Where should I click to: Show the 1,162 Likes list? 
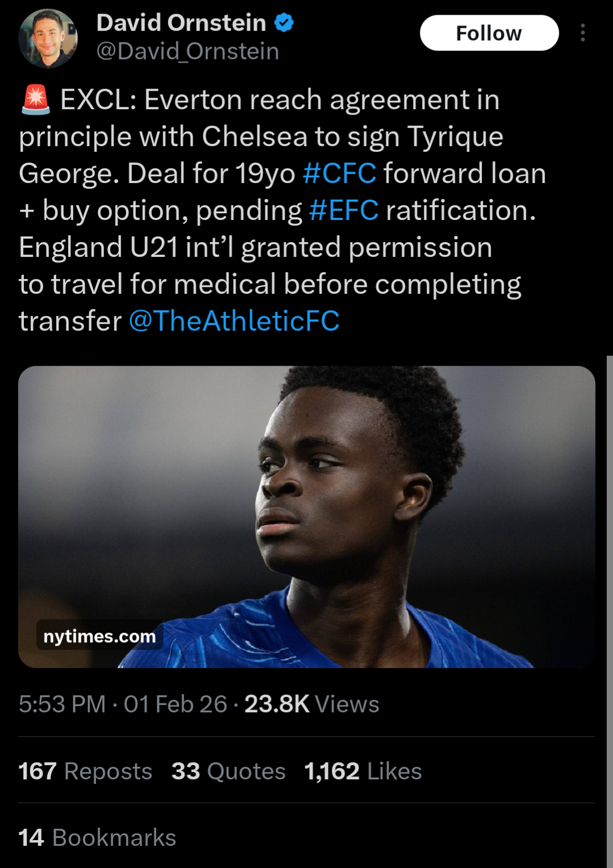pos(362,771)
